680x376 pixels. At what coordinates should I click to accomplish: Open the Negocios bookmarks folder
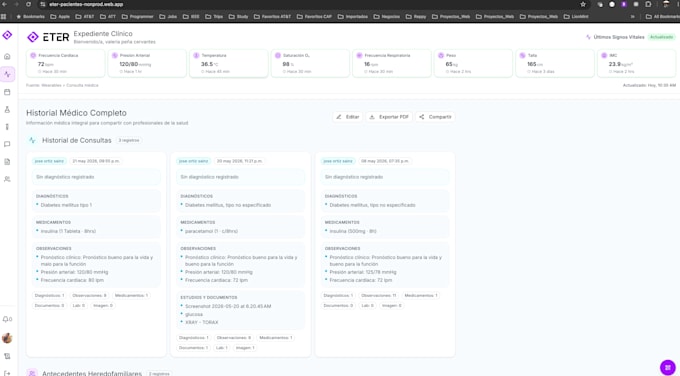pyautogui.click(x=387, y=16)
